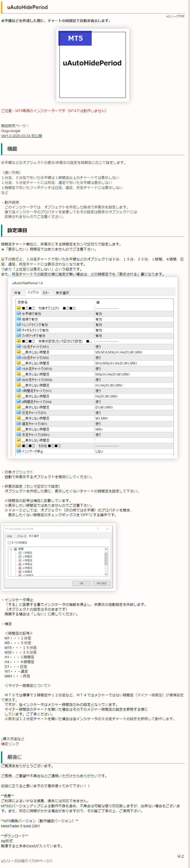Screen dimensions: 190x868
Task: Click the icon beside 4時間足チャートで(H4)
Action: [x=19, y=402]
